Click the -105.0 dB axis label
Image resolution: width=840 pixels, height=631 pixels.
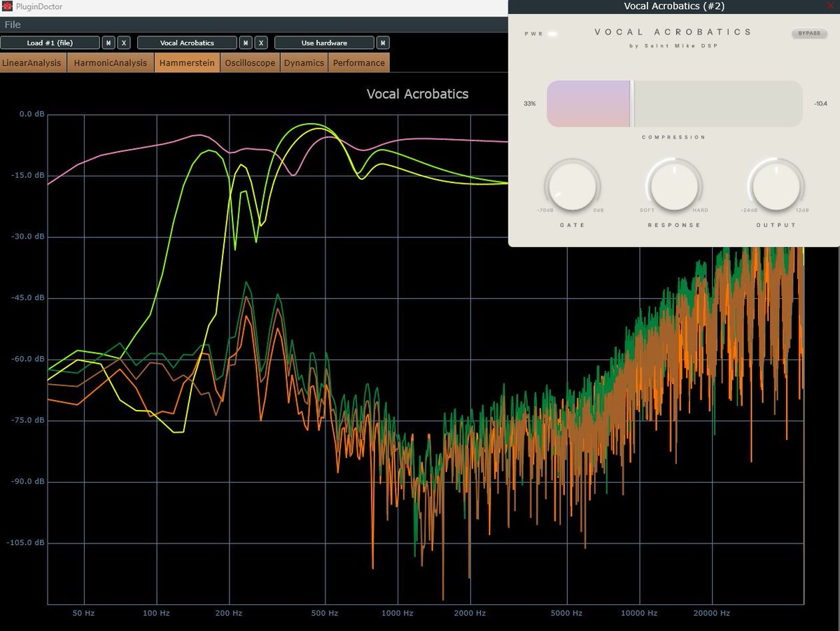pos(27,543)
